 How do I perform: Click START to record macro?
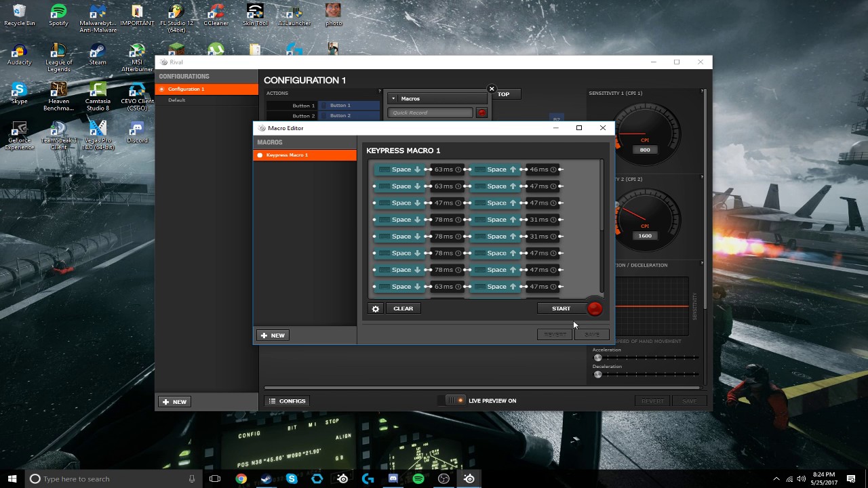[x=561, y=308]
